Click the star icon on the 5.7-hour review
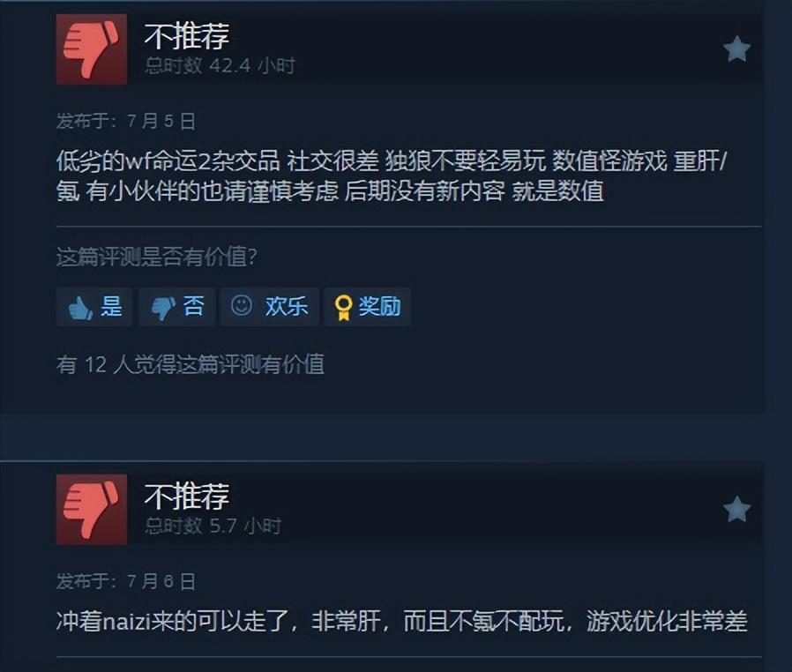This screenshot has width=792, height=672. tap(736, 509)
